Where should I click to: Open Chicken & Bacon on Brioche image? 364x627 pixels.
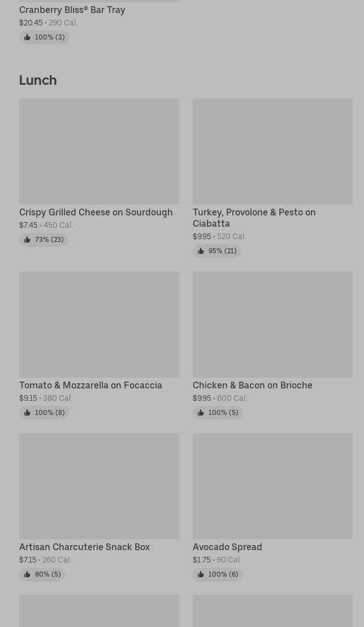click(272, 324)
